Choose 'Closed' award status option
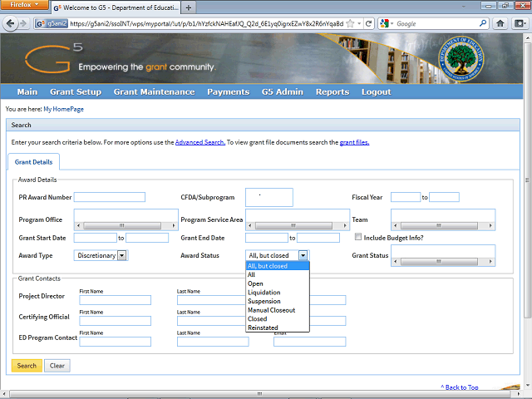 (277, 318)
